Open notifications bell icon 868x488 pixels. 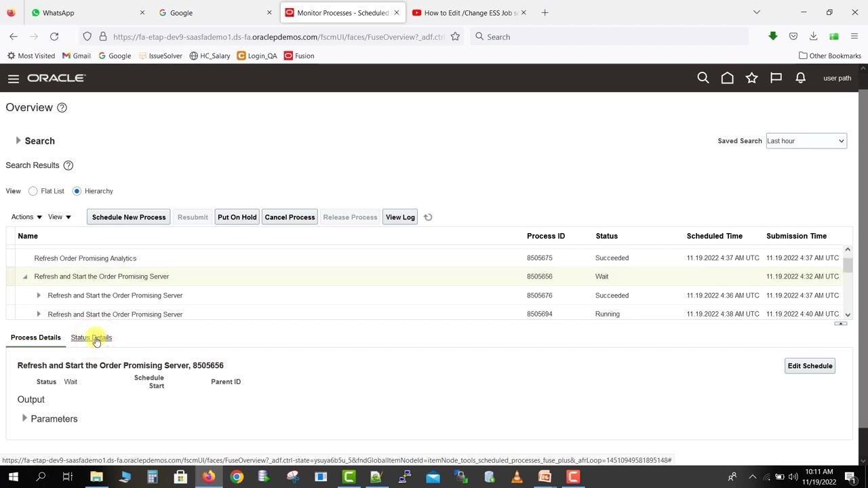(800, 78)
